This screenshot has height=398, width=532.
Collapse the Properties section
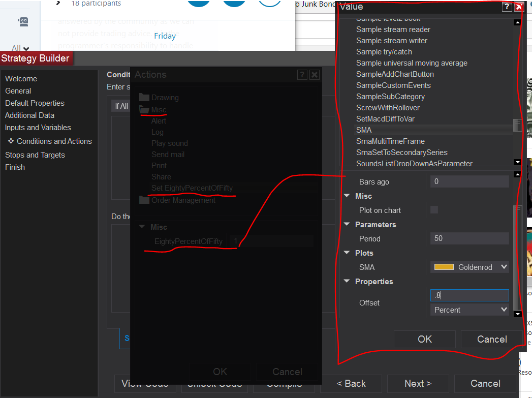click(347, 281)
